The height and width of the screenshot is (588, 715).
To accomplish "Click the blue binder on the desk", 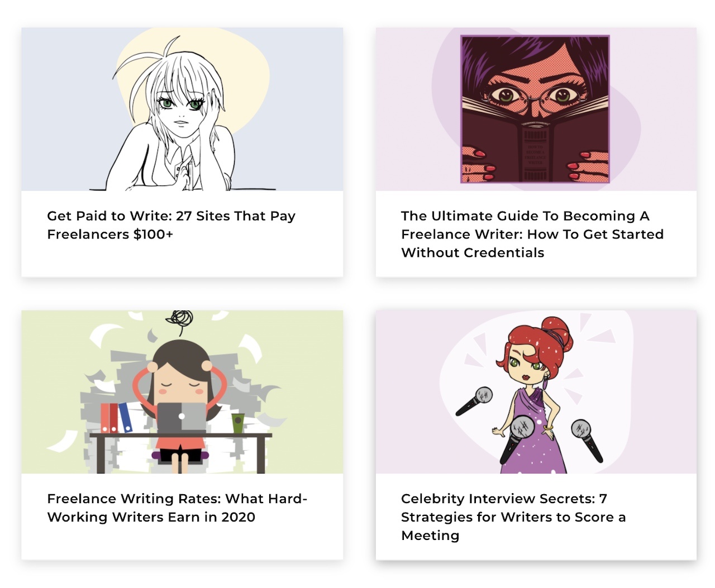I will click(126, 418).
